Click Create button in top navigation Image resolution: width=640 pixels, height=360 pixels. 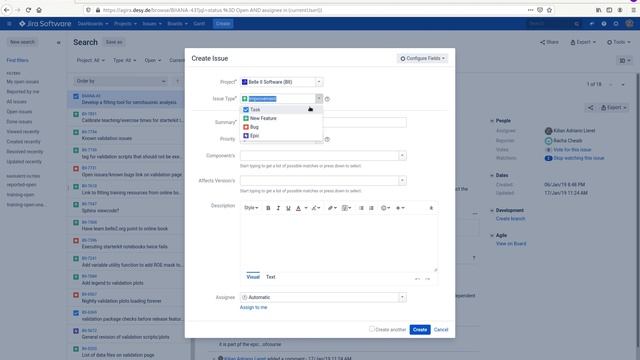[223, 24]
